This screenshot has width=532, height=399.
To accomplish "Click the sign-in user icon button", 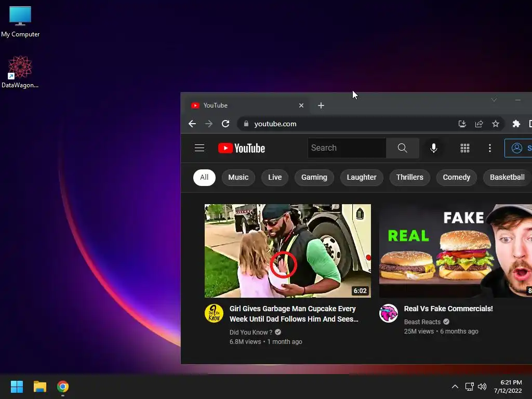I will (x=518, y=148).
